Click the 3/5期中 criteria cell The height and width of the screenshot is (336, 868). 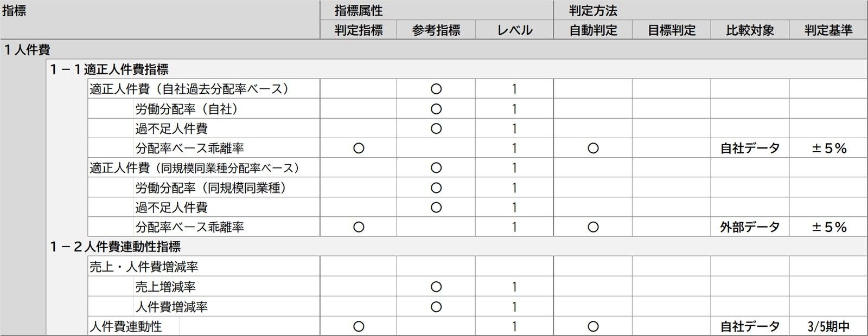coord(828,327)
